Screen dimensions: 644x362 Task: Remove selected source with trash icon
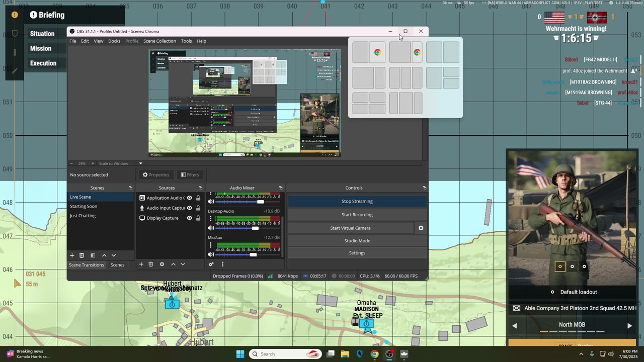(x=150, y=264)
